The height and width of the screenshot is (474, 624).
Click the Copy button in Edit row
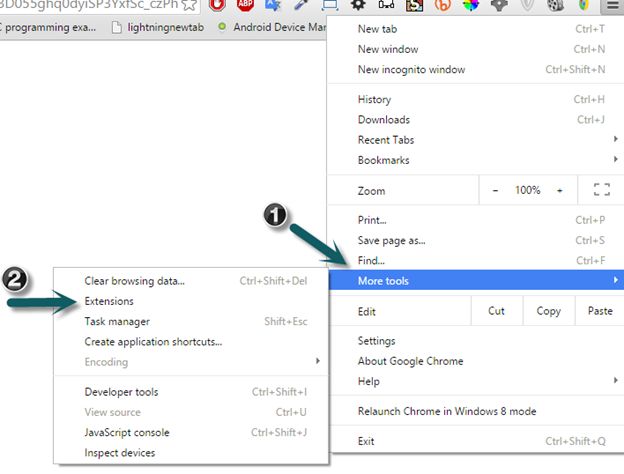548,311
